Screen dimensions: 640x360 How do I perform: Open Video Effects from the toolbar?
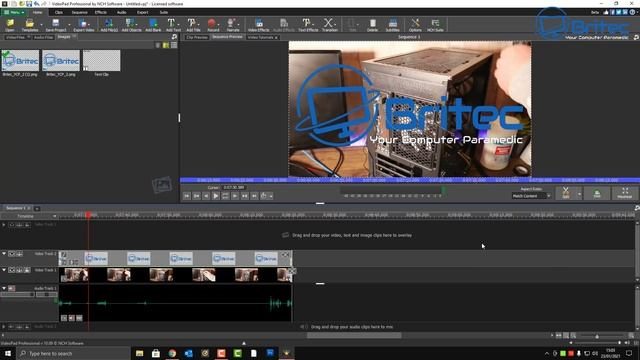[x=258, y=25]
